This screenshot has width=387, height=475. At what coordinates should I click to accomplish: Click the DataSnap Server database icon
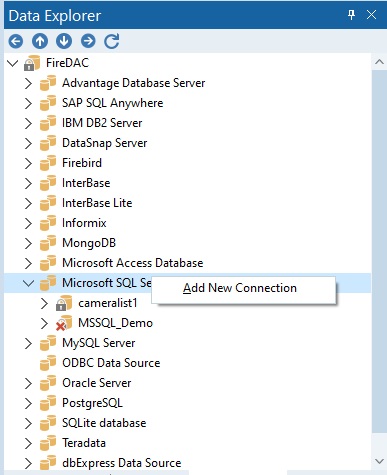click(x=48, y=143)
